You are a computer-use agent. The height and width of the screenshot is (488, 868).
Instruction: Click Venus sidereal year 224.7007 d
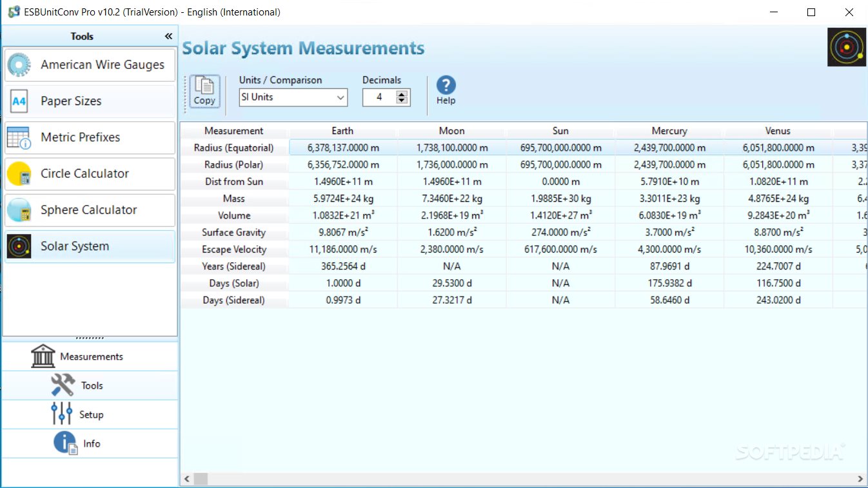pos(778,266)
